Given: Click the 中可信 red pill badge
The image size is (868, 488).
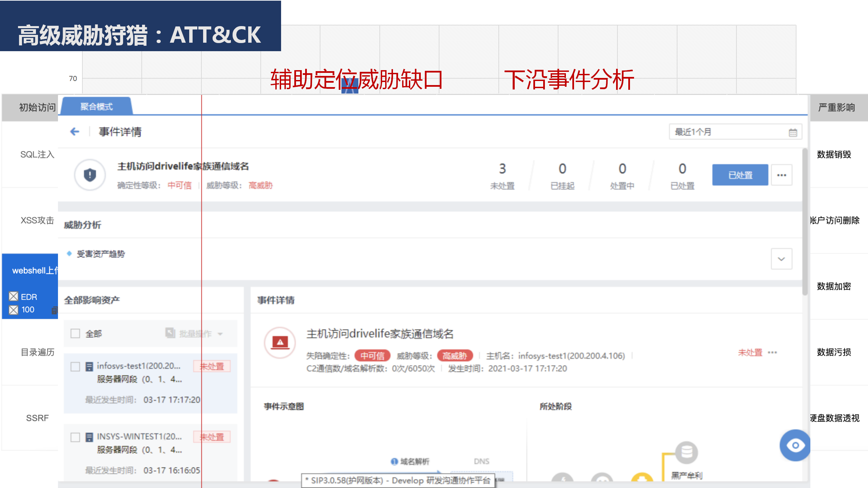Looking at the screenshot, I should point(372,356).
